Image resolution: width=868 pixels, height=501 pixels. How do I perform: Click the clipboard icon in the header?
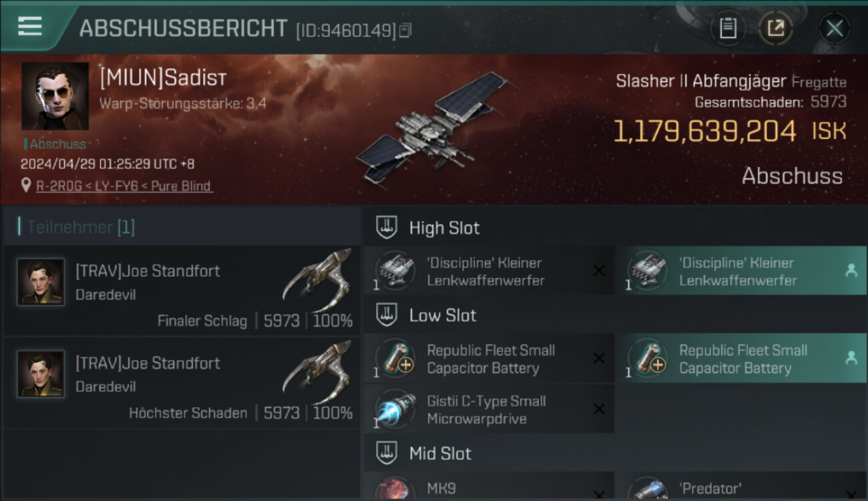coord(728,28)
